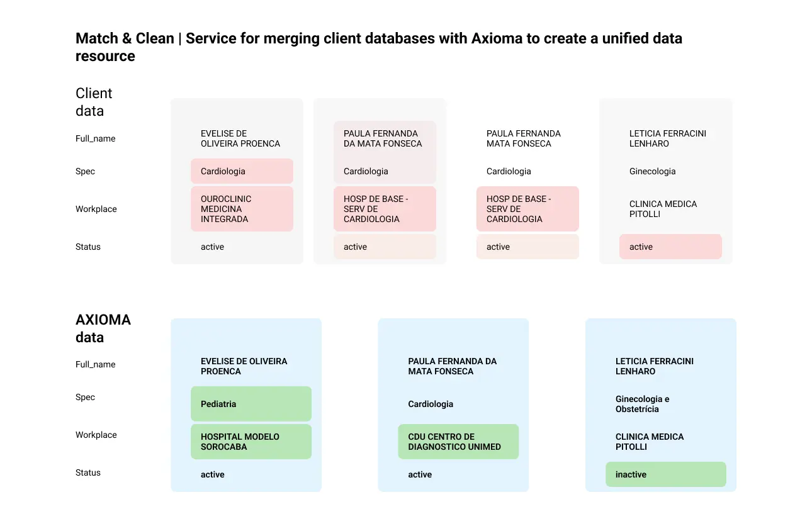Select the HOSPITAL MODELO SOROCABA workplace
This screenshot has height=519, width=812.
click(251, 442)
